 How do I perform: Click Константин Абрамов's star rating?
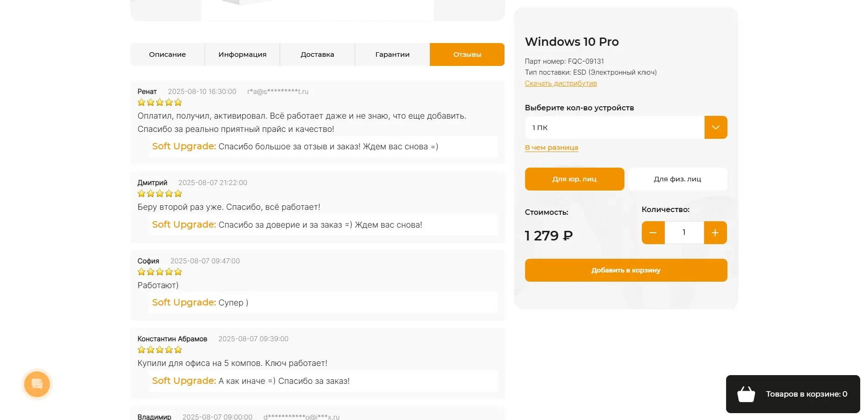point(160,350)
